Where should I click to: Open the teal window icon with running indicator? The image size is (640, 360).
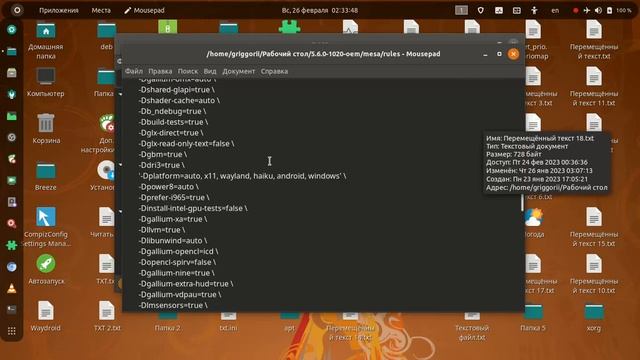tap(12, 51)
